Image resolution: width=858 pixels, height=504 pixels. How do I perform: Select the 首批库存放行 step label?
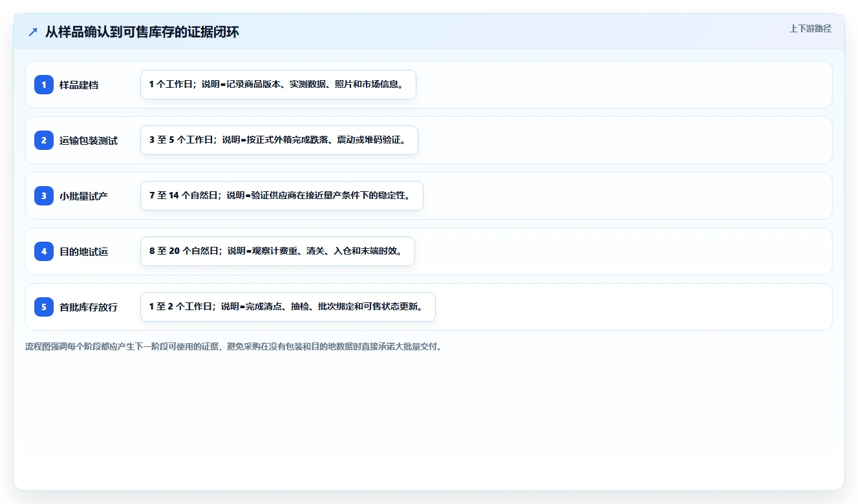click(x=89, y=307)
